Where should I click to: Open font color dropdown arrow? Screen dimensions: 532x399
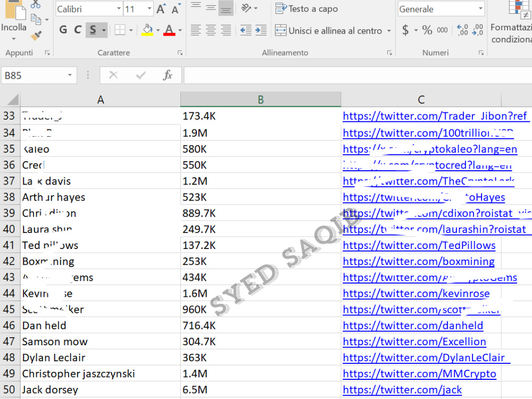click(x=180, y=30)
